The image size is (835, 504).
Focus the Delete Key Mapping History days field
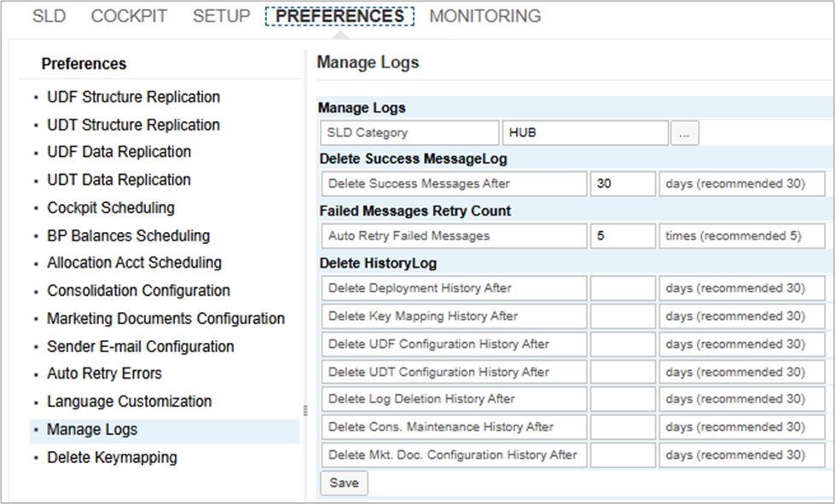point(622,316)
